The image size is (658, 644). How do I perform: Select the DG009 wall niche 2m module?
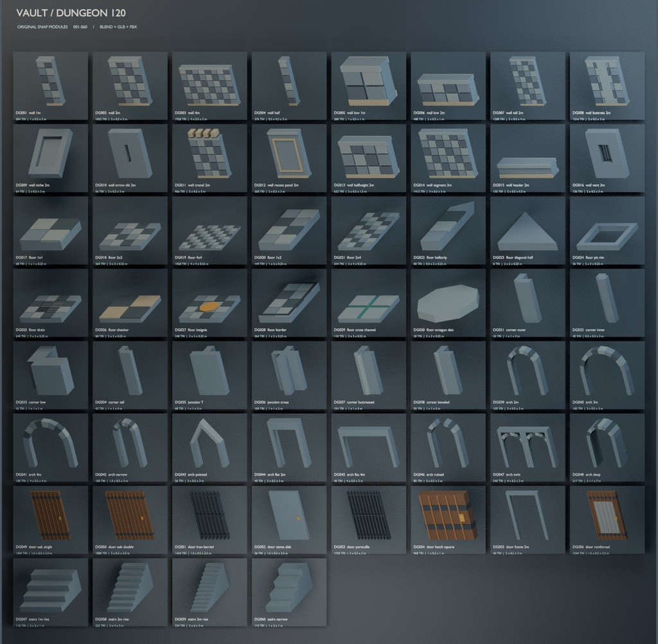pos(51,159)
